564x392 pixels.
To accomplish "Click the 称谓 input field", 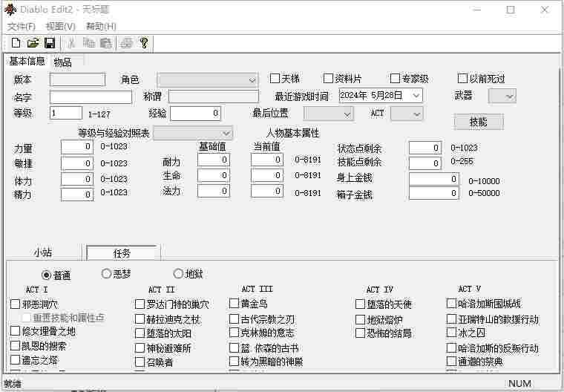I will coord(214,97).
